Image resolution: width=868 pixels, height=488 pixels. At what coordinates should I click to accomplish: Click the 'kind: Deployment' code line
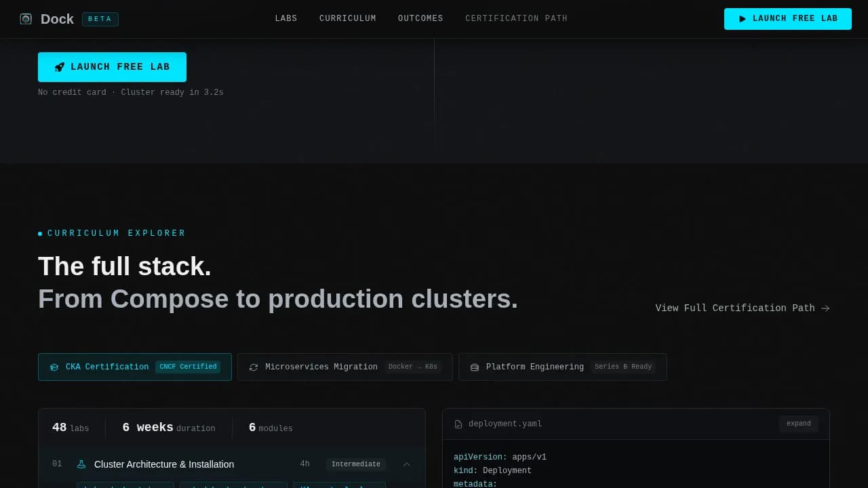click(493, 470)
